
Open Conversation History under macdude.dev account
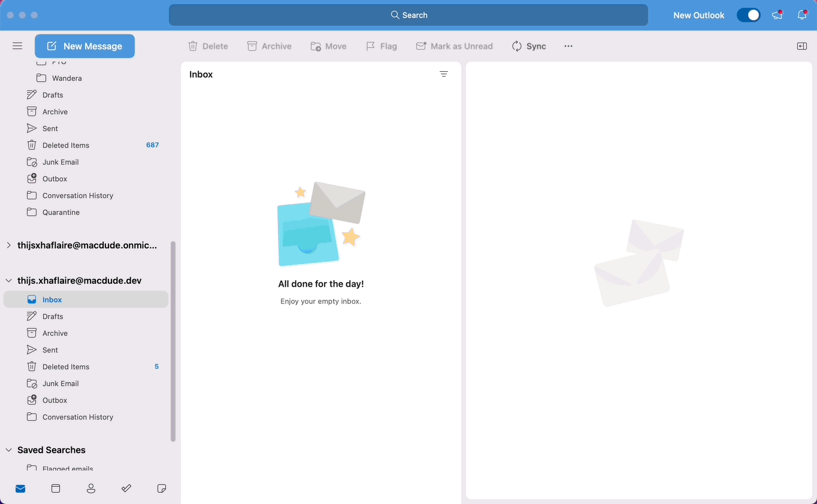[86, 417]
